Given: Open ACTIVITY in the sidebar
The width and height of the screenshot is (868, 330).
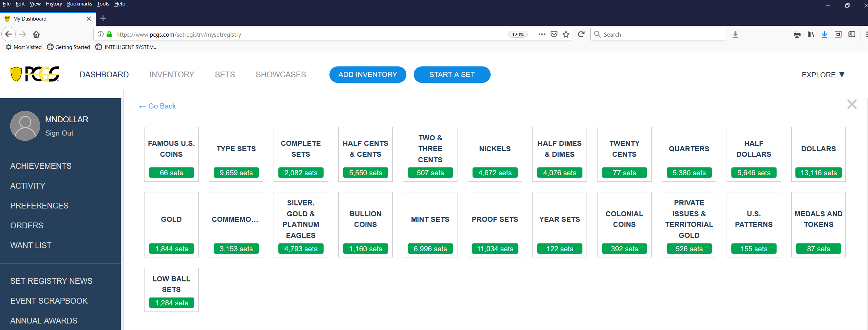Looking at the screenshot, I should tap(28, 186).
